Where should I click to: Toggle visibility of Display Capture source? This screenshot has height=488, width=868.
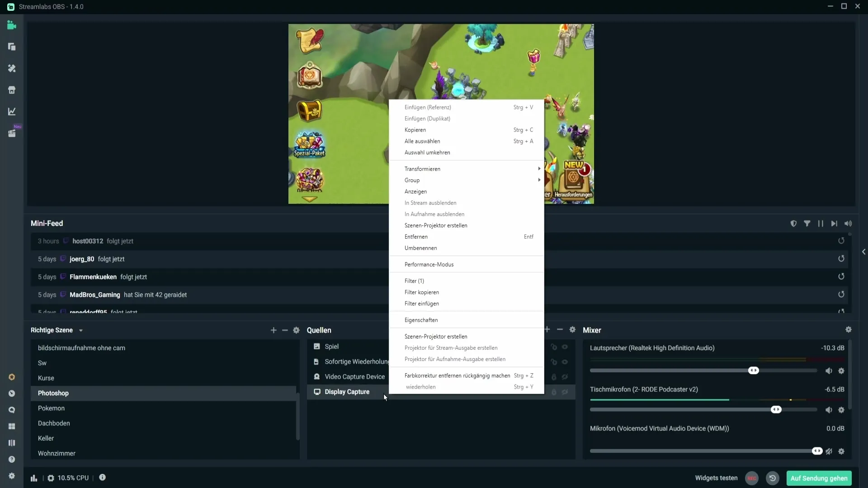(x=565, y=392)
